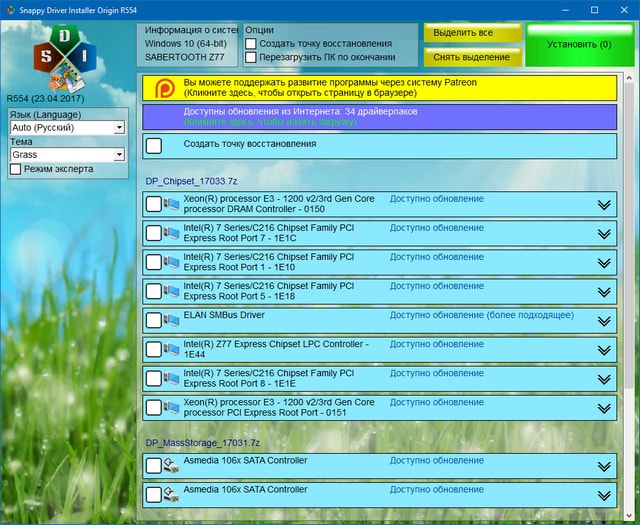
Task: Expand details for PCI Express Root Port 1 - 1E10
Action: 603,263
